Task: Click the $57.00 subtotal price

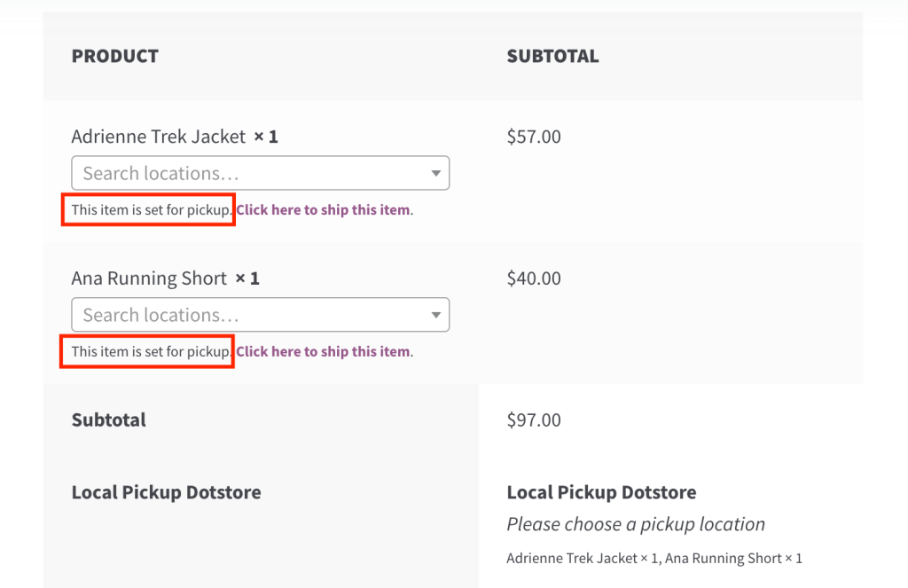Action: (x=534, y=137)
